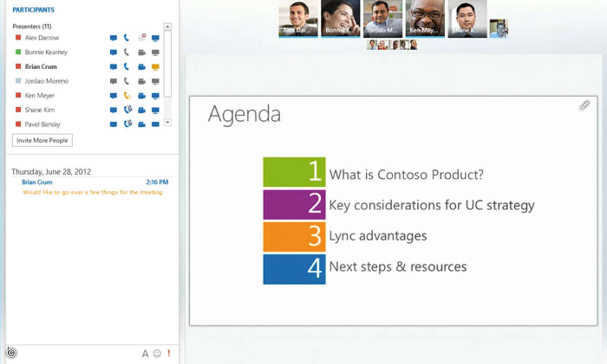607x364 pixels.
Task: Click agenda item 2 purple number tile
Action: click(x=294, y=205)
